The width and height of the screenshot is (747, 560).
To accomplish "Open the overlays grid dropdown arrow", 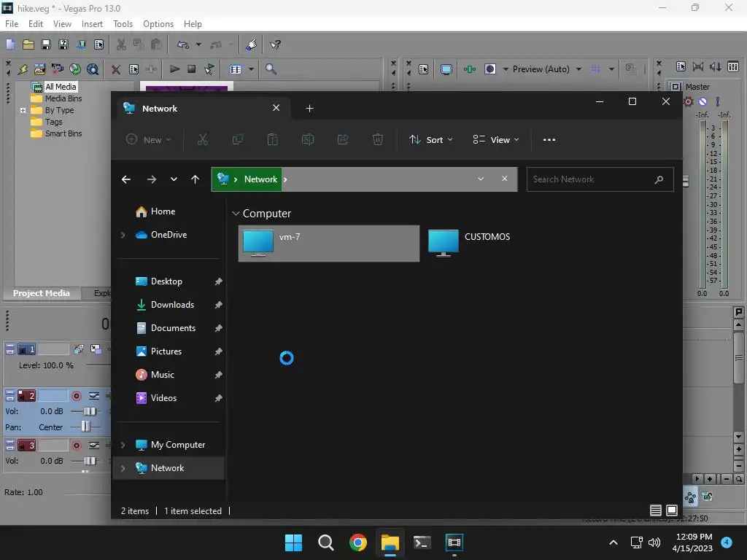I will coord(611,69).
